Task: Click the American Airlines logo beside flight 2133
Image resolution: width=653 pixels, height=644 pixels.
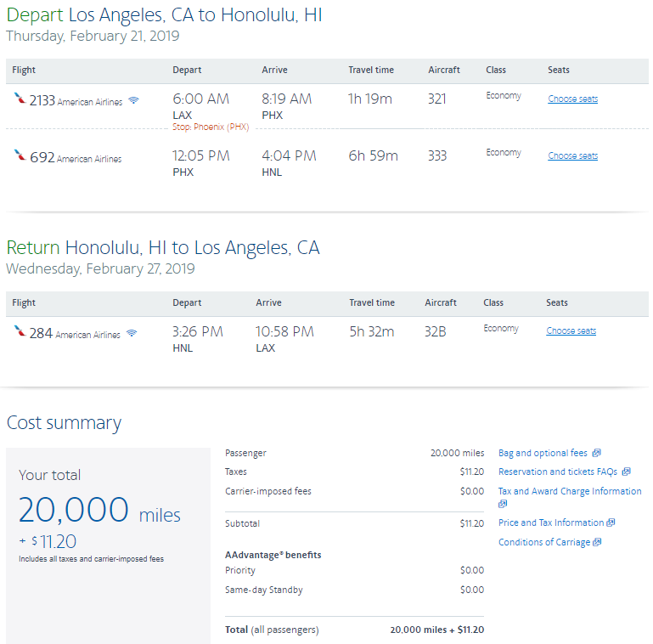Action: point(20,99)
